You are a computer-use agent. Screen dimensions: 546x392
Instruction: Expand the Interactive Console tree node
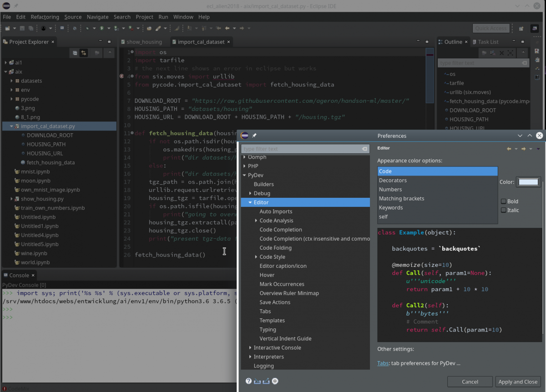coord(249,347)
